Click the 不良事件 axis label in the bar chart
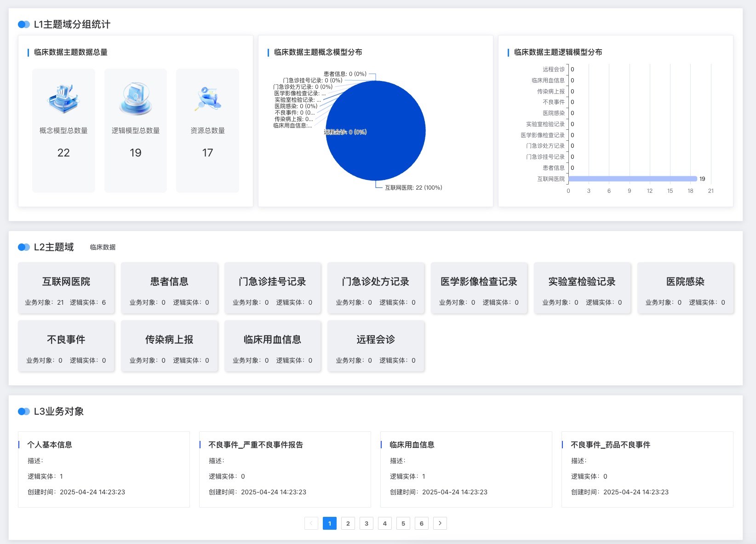The image size is (756, 544). [554, 102]
